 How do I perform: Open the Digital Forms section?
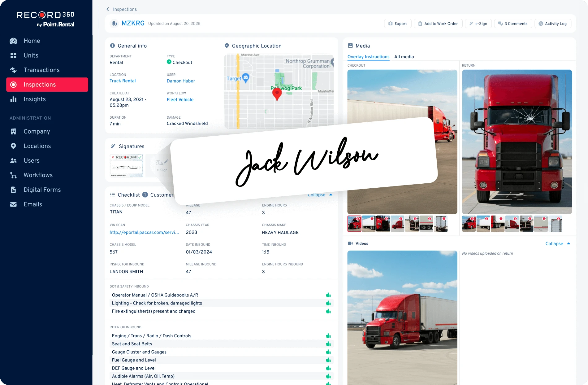(42, 190)
